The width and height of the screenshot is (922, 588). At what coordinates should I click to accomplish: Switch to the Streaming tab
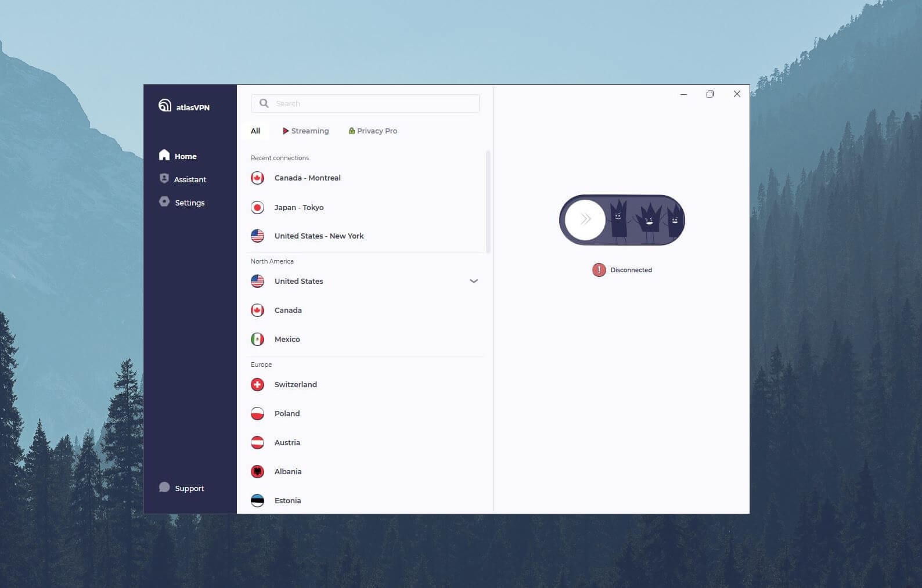305,131
